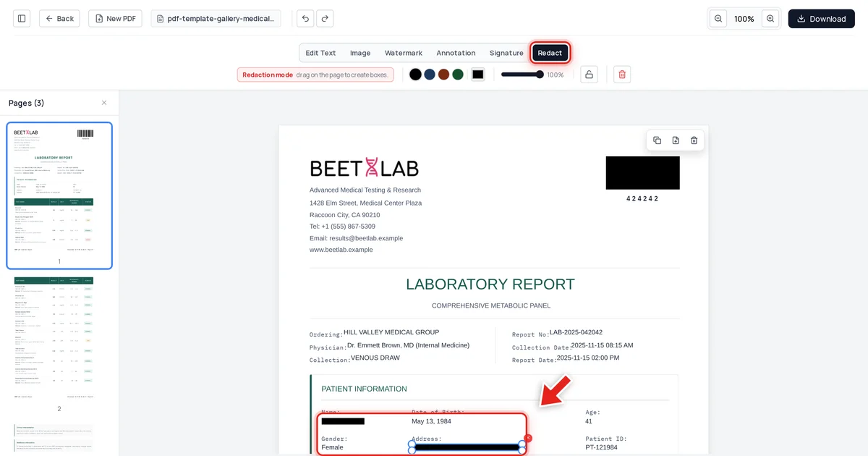Redo the last action

[x=325, y=19]
